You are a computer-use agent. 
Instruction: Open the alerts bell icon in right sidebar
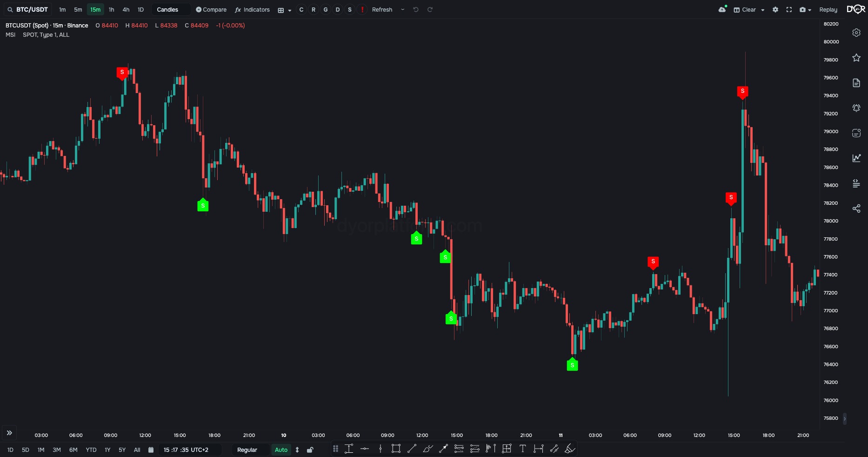[x=856, y=108]
